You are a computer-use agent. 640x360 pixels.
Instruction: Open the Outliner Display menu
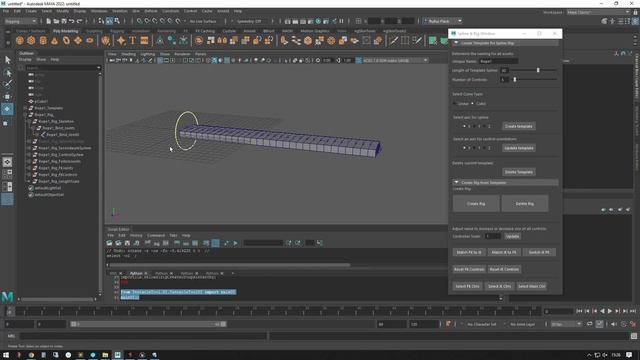click(x=25, y=60)
